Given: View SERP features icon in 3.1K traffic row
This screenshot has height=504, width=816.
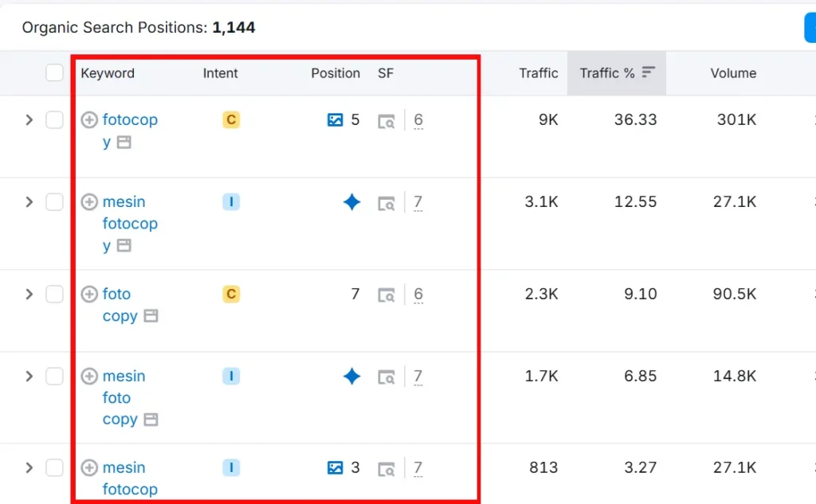Looking at the screenshot, I should [386, 203].
